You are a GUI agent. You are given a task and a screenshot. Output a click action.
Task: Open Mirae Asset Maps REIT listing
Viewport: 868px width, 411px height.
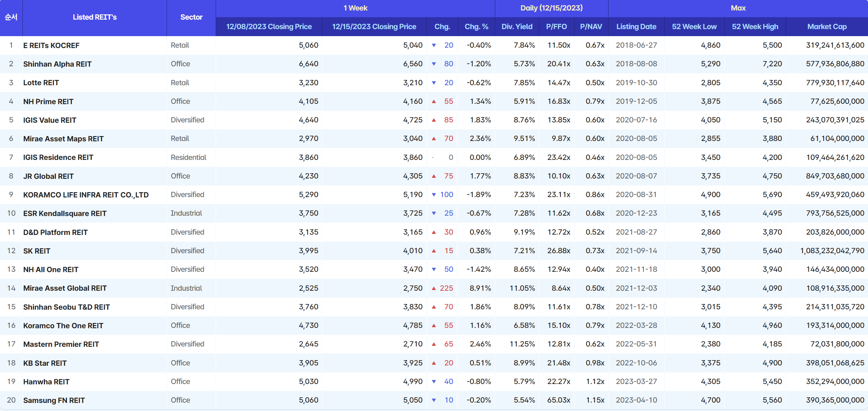point(63,139)
